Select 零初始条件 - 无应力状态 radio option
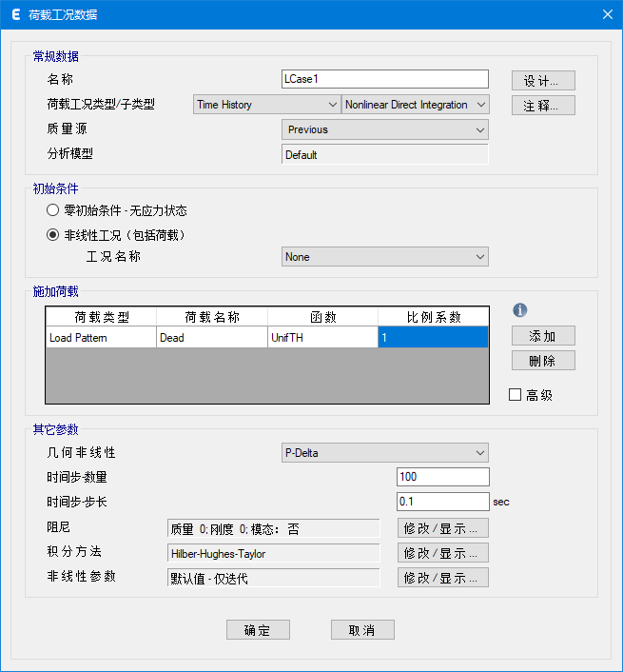This screenshot has width=623, height=672. [53, 210]
